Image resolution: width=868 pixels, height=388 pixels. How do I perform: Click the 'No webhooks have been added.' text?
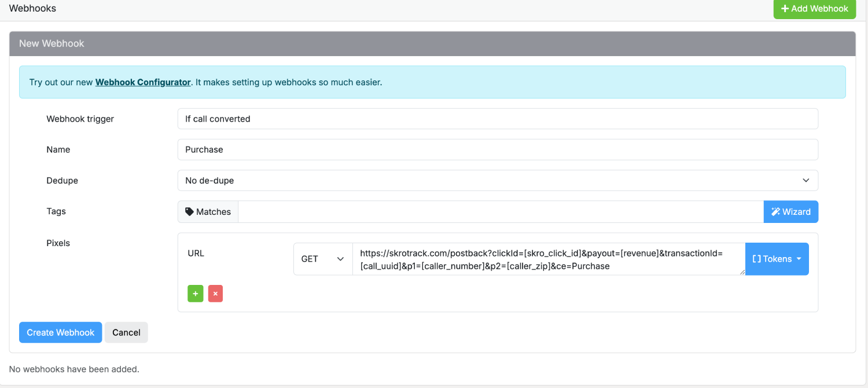[x=74, y=369]
